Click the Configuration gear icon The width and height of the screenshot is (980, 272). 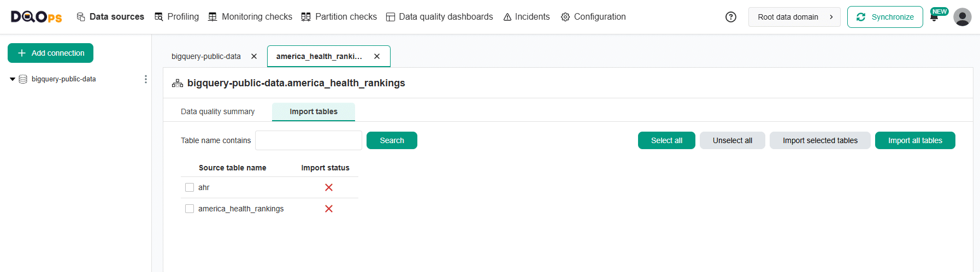pos(565,17)
